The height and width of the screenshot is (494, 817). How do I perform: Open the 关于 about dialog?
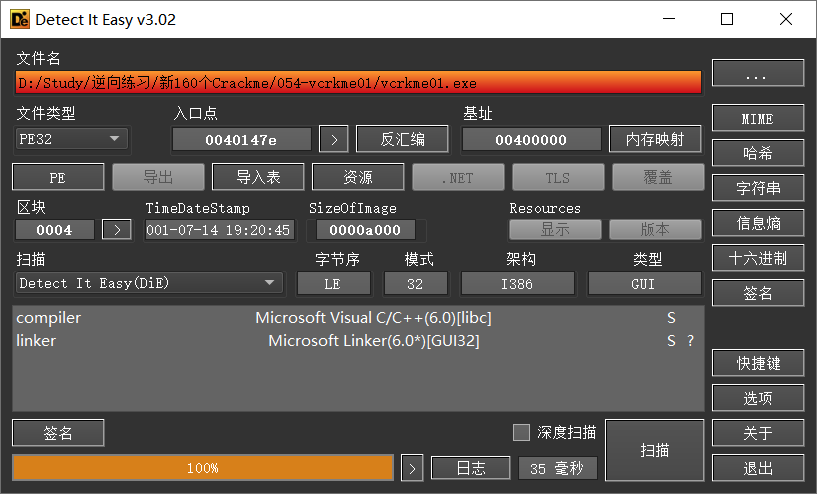(758, 433)
